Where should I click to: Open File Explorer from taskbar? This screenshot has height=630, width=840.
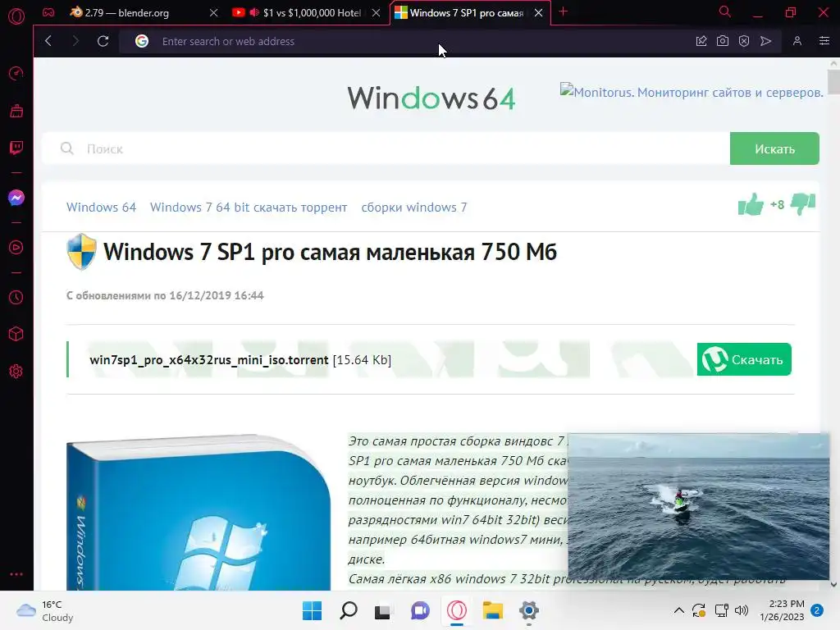[x=492, y=610]
